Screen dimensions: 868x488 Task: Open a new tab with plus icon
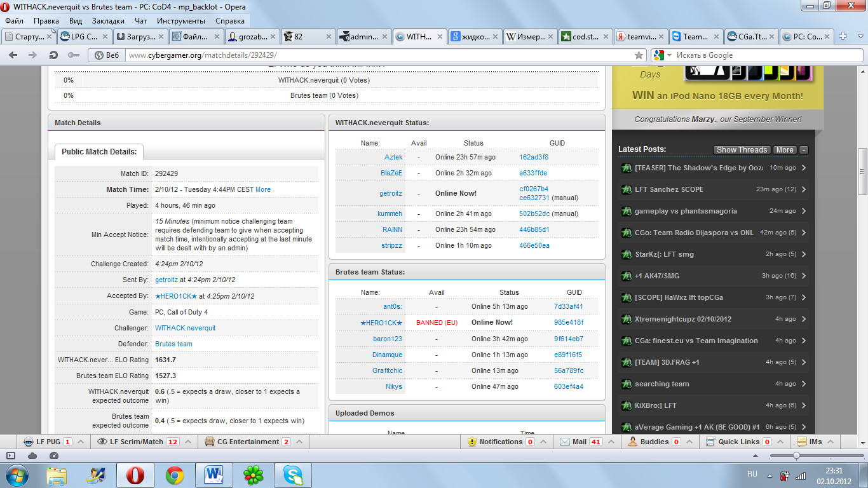pyautogui.click(x=843, y=36)
